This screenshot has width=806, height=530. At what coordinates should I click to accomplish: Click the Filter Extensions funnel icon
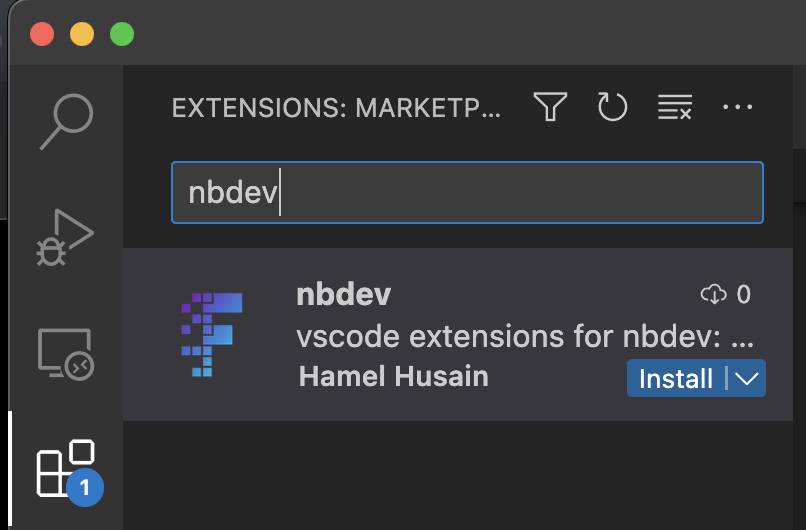[x=550, y=107]
